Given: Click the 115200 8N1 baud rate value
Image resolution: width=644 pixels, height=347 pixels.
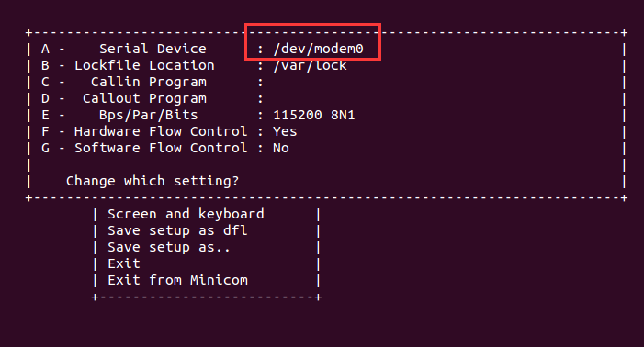Looking at the screenshot, I should tap(314, 115).
